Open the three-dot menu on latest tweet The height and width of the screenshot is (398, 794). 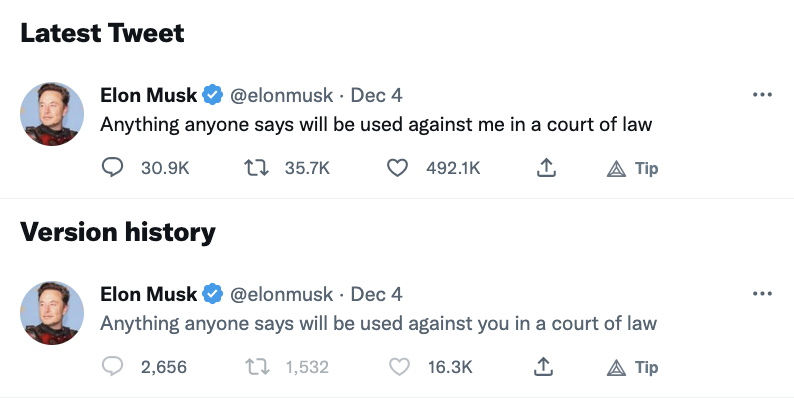point(762,95)
